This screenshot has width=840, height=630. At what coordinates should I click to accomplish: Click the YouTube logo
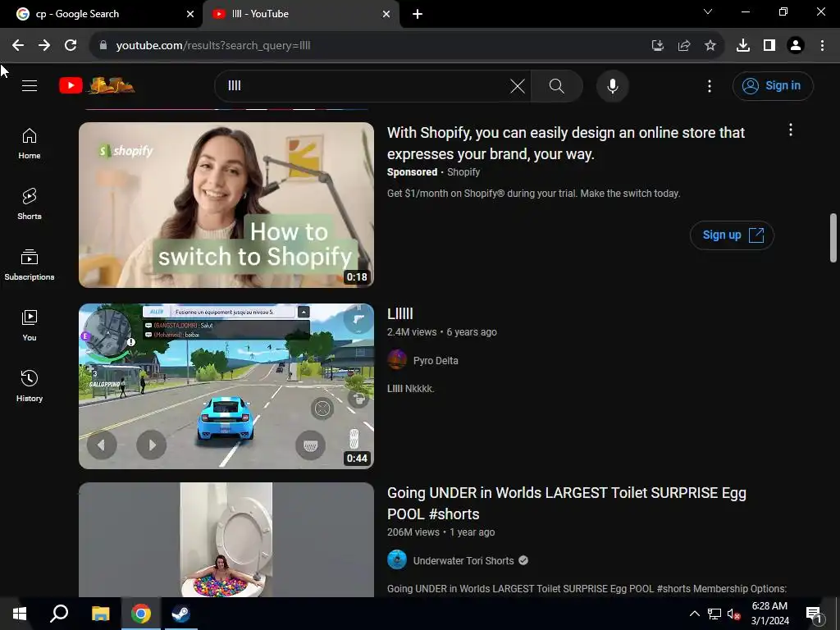(97, 85)
